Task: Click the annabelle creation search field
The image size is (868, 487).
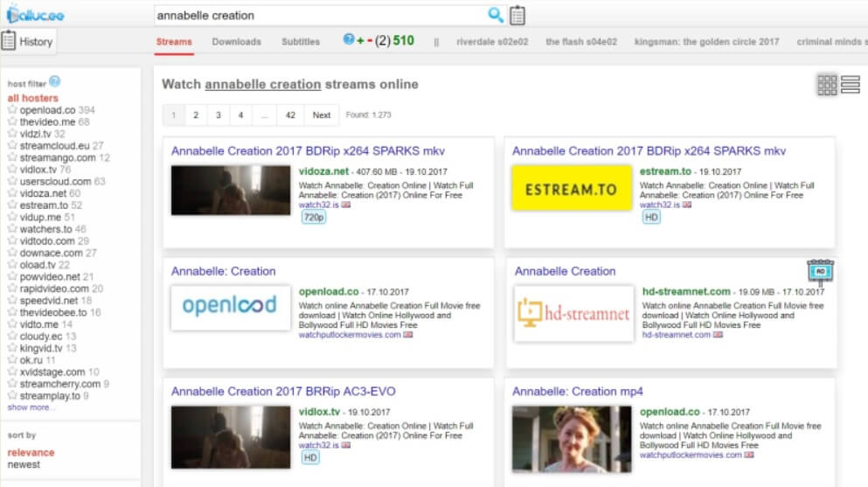Action: click(x=319, y=16)
